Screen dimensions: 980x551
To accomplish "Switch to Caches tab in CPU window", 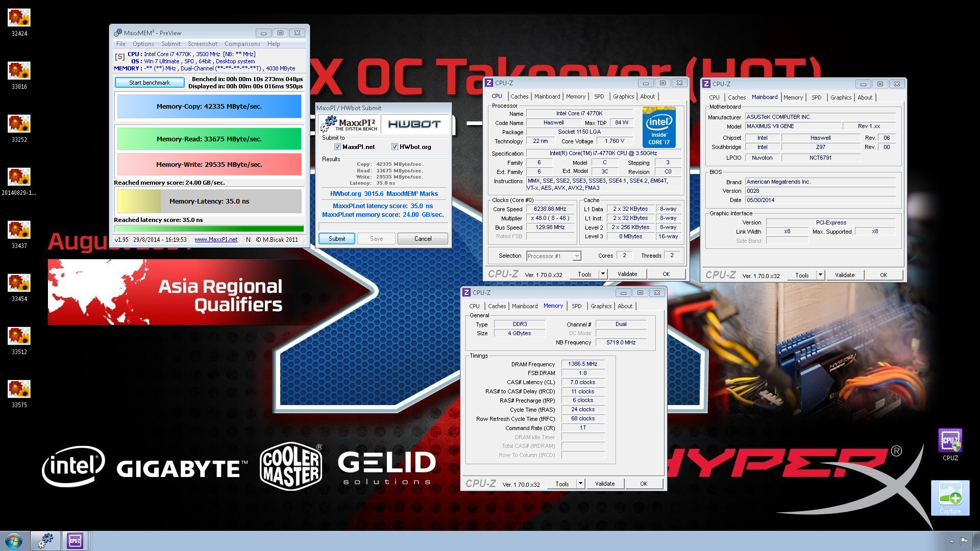I will (x=520, y=96).
